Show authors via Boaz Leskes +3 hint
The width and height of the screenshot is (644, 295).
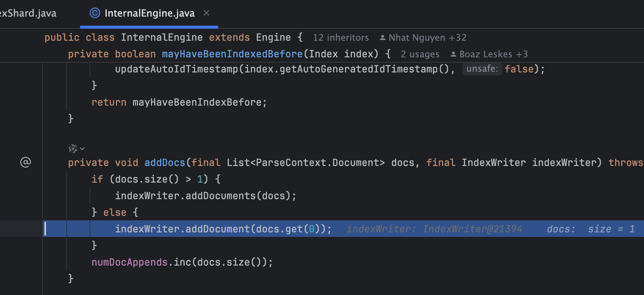coord(489,54)
